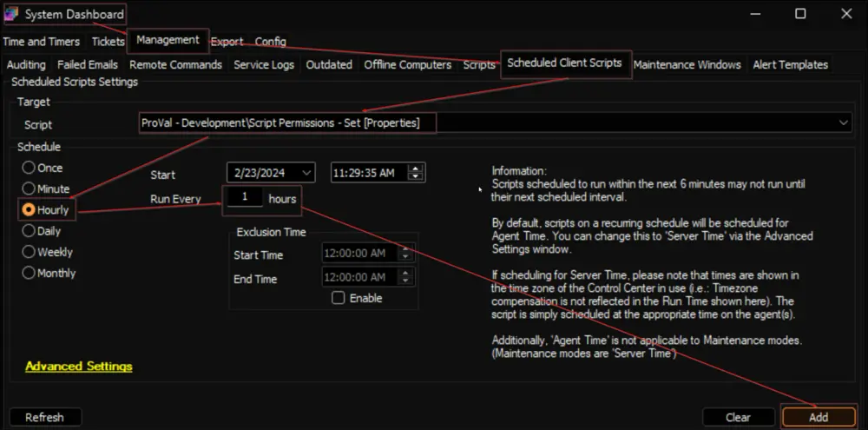This screenshot has height=430, width=868.
Task: Maximize the System Dashboard window
Action: pyautogui.click(x=800, y=14)
